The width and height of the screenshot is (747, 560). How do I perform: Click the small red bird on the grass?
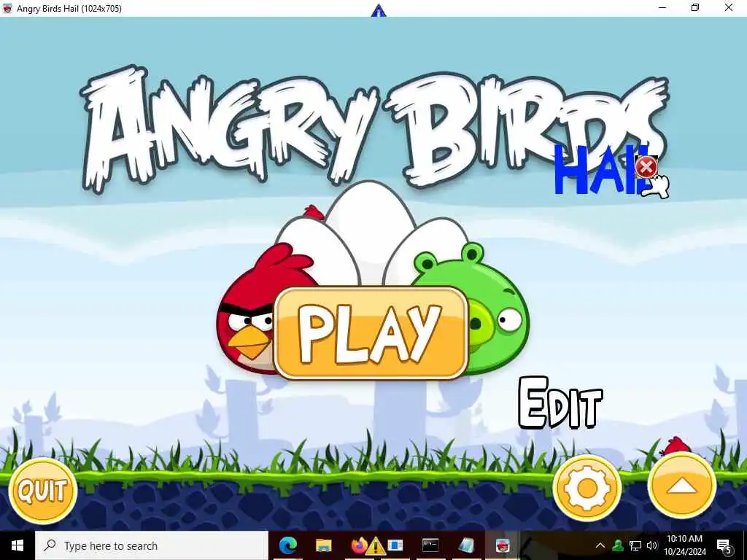point(676,447)
